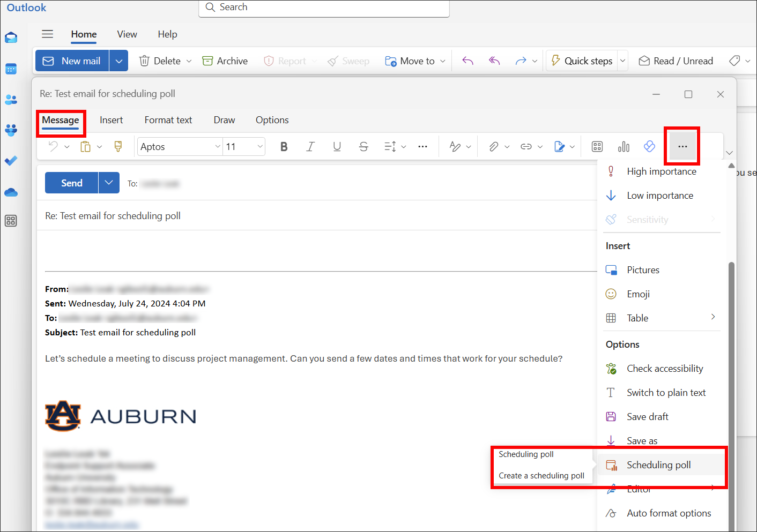757x532 pixels.
Task: Click the subject line field
Action: click(x=316, y=216)
